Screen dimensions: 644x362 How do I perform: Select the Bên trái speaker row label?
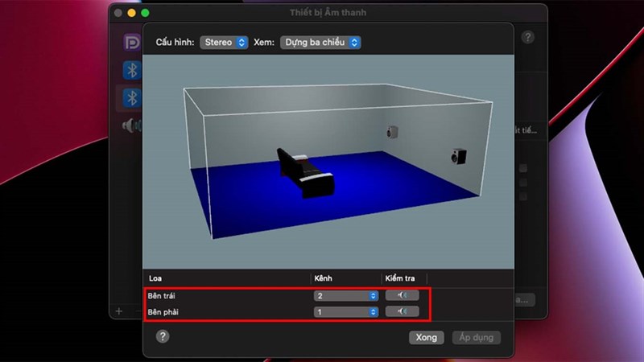162,295
